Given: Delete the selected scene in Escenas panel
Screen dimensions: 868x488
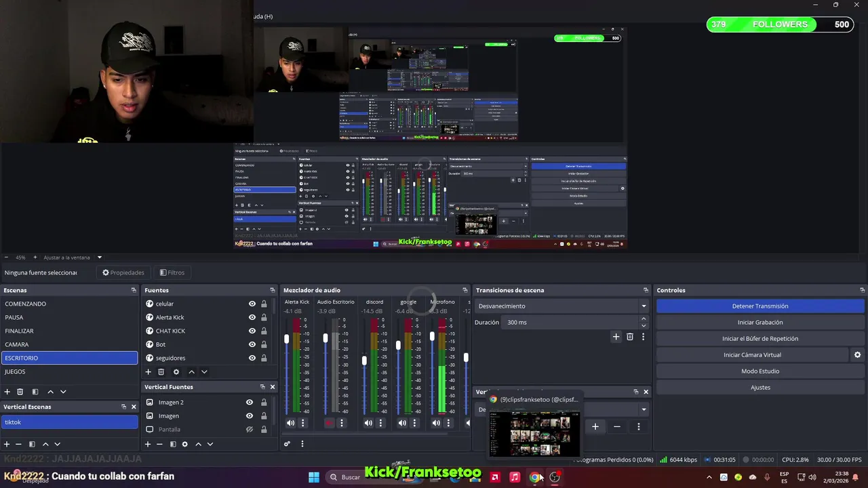Looking at the screenshot, I should 20,392.
